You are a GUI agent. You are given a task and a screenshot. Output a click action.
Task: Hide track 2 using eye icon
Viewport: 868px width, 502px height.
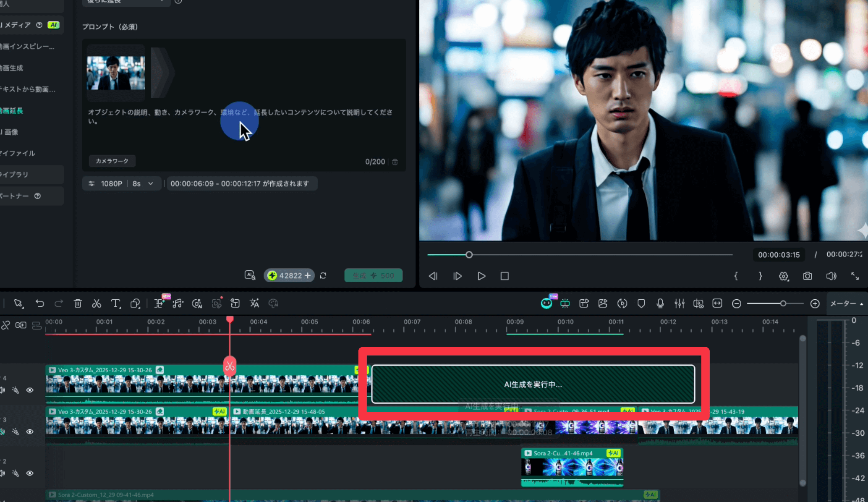pos(30,473)
